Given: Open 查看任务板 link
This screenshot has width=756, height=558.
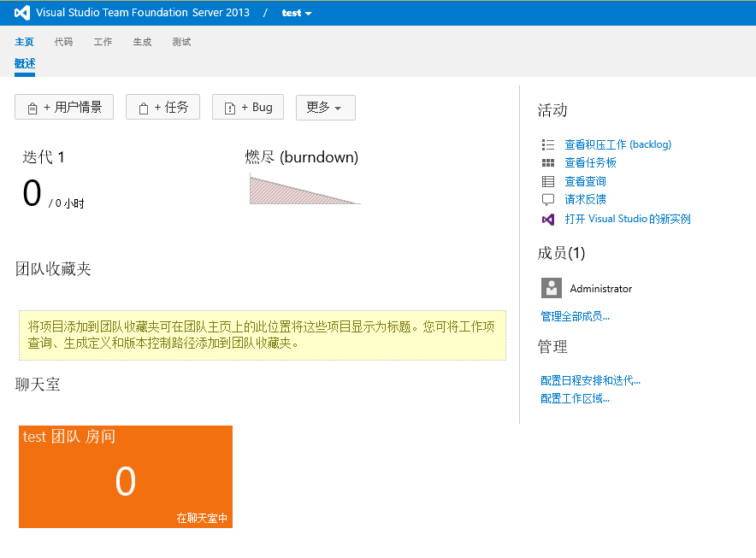Looking at the screenshot, I should tap(591, 163).
